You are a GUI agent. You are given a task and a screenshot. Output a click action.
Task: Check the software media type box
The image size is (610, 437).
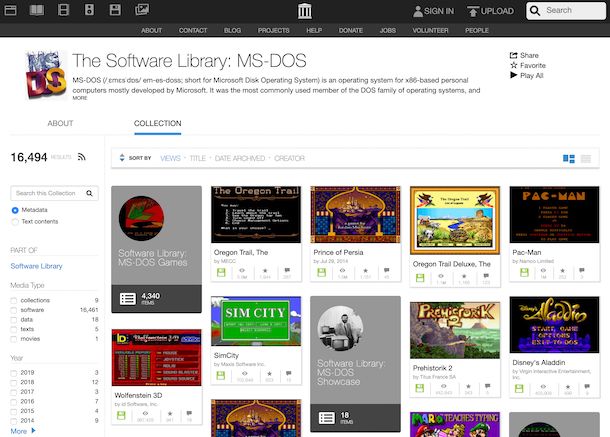pos(14,310)
